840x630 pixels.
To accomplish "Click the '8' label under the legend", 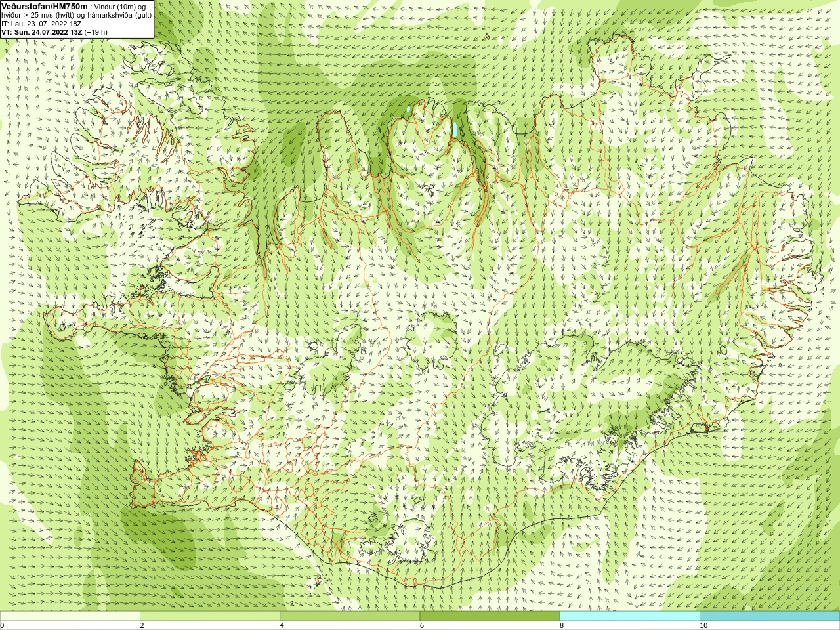I will pos(561,625).
